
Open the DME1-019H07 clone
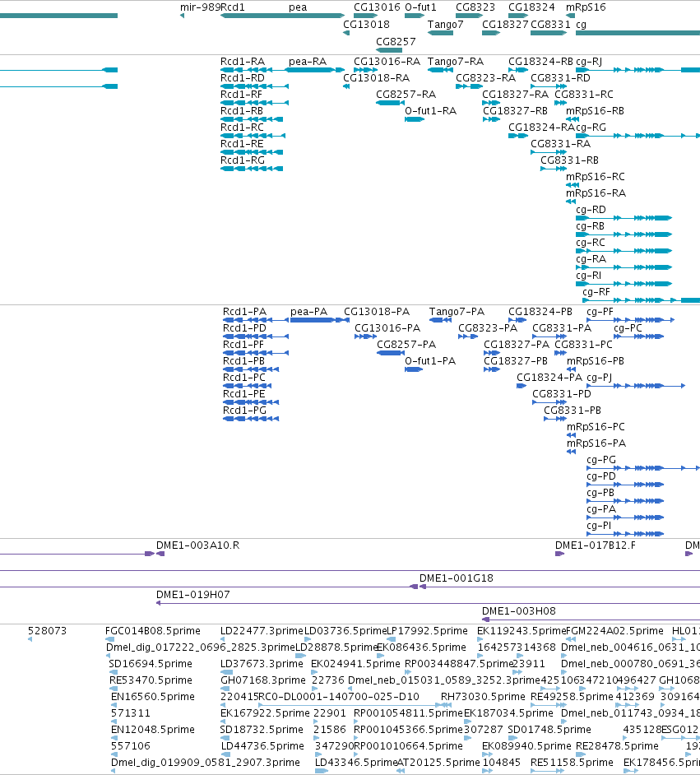click(193, 595)
